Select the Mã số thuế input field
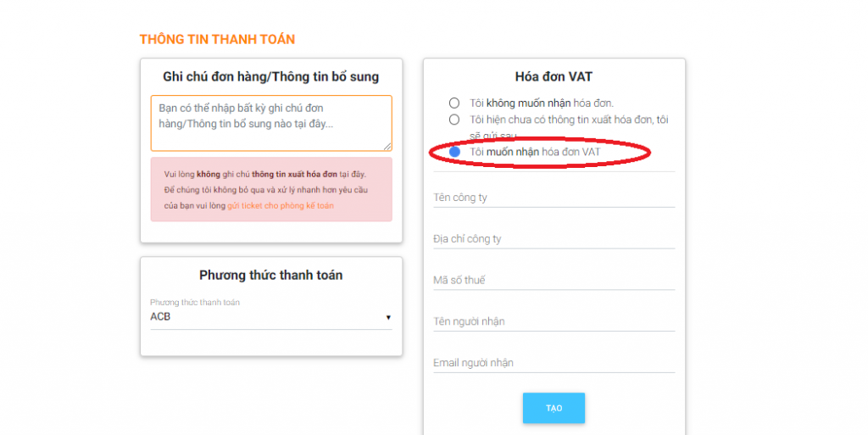The width and height of the screenshot is (868, 435). (554, 281)
